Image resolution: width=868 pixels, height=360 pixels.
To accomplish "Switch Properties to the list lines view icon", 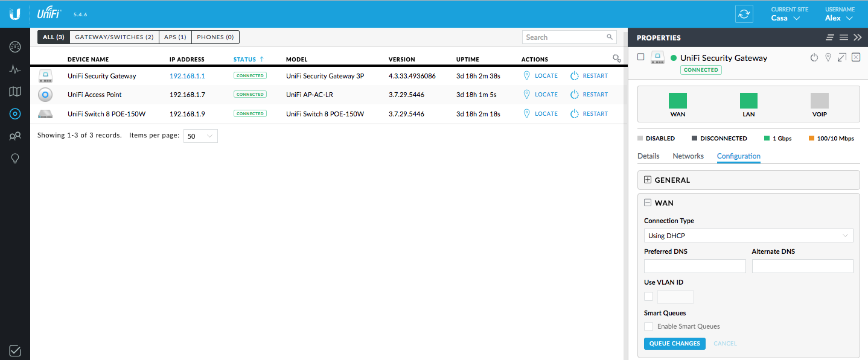I will (x=844, y=37).
